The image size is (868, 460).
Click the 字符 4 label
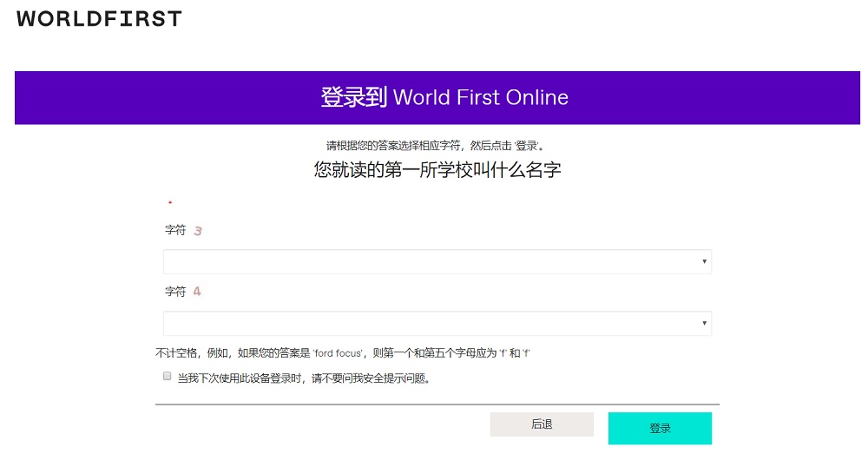183,291
